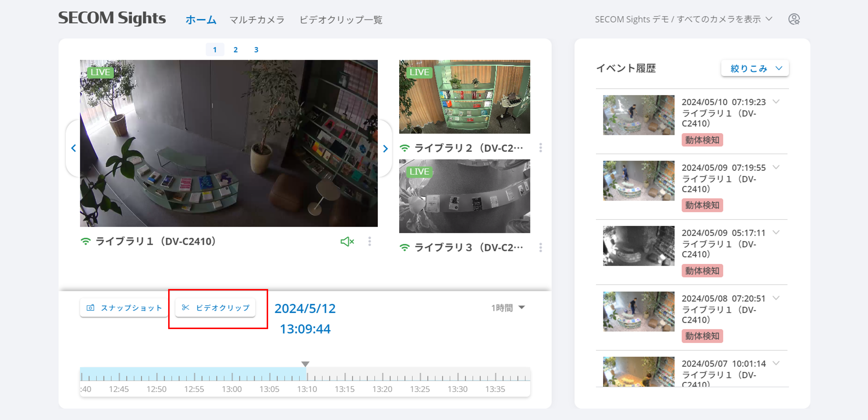Click the 13:09:44 time display

tap(305, 329)
